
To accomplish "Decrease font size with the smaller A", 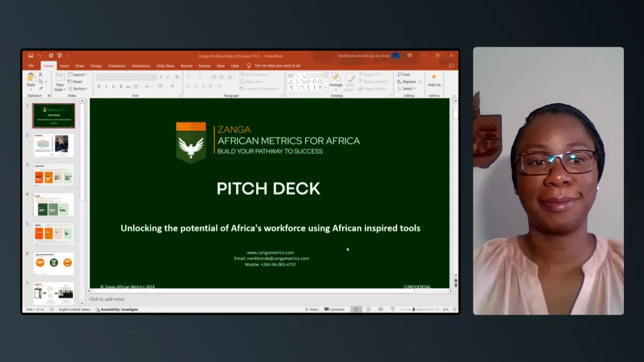I will tap(168, 77).
